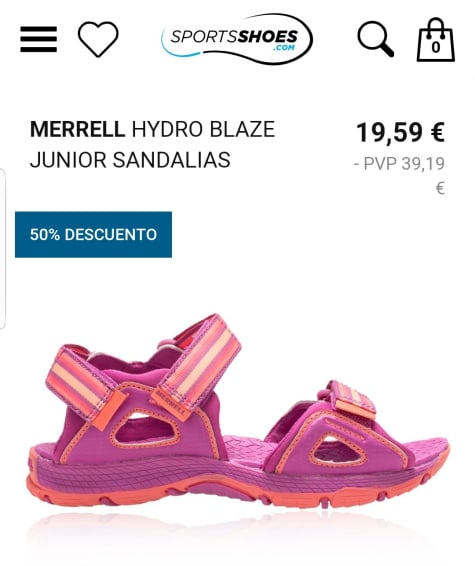Click the PVP 39,19 original price
475x566 pixels.
[x=399, y=164]
